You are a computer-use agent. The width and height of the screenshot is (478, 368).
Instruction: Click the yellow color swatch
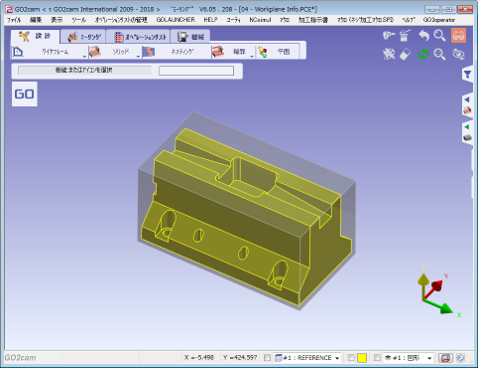(x=362, y=358)
